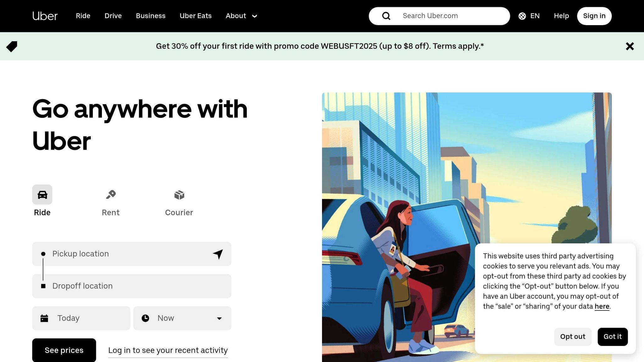Expand the About menu chevron
The width and height of the screenshot is (644, 362).
click(x=255, y=16)
